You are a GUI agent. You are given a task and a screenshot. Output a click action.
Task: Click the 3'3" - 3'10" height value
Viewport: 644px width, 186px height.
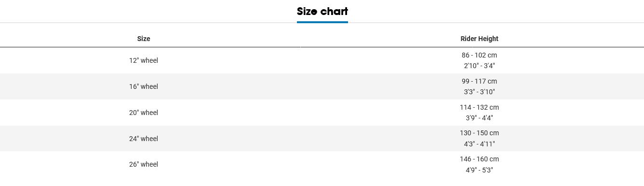(x=479, y=92)
